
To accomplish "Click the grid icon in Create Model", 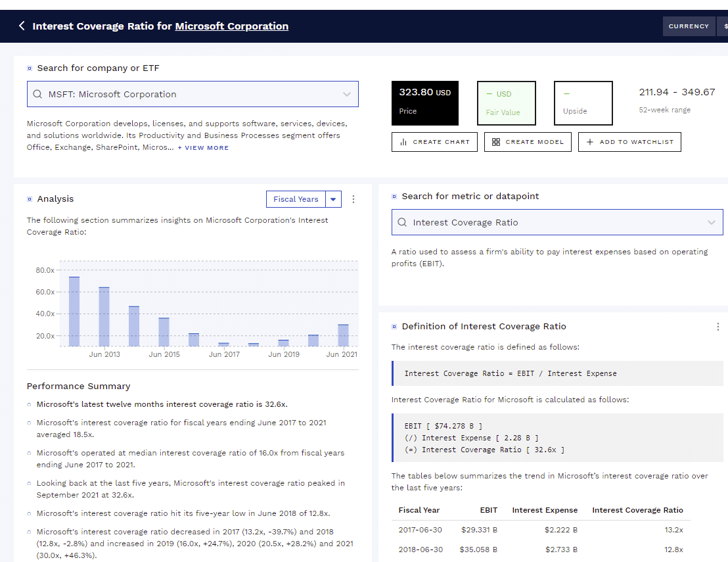I will pyautogui.click(x=496, y=142).
